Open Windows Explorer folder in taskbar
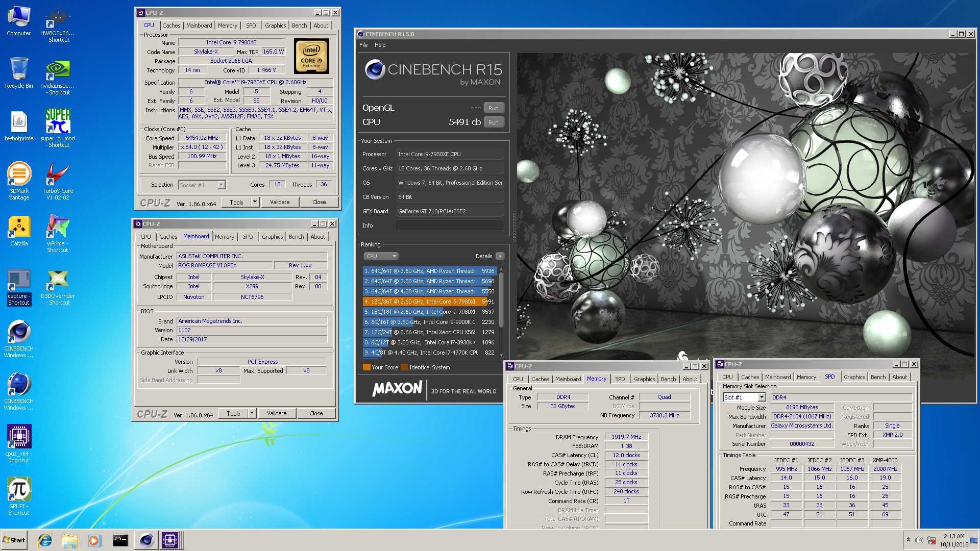Image resolution: width=980 pixels, height=551 pixels. click(x=70, y=540)
